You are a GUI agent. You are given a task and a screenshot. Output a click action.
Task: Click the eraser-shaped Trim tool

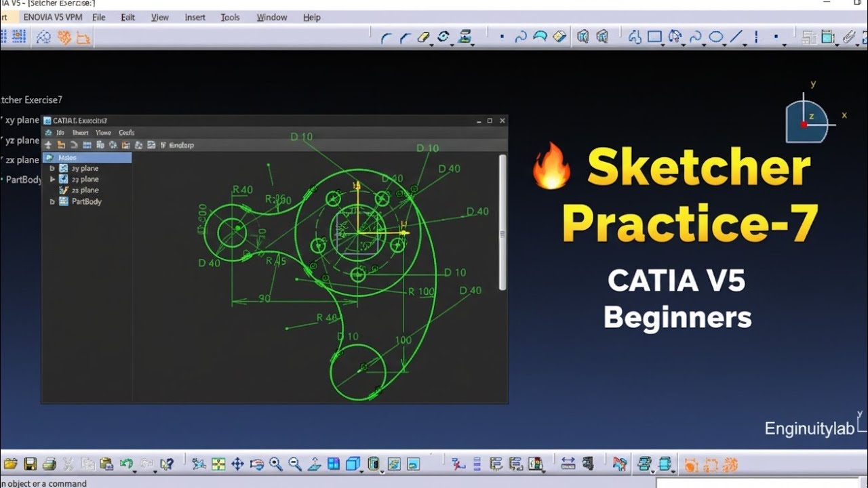click(x=424, y=37)
